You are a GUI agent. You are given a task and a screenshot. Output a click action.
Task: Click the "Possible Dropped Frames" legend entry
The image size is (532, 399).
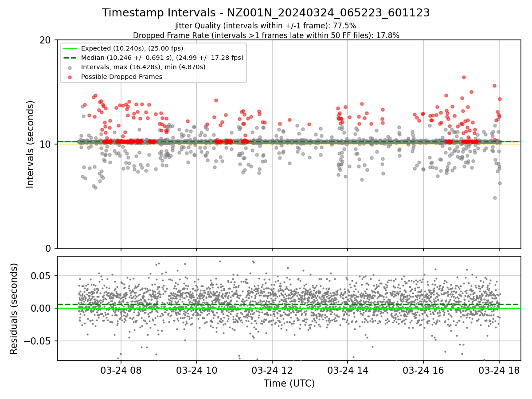(121, 77)
